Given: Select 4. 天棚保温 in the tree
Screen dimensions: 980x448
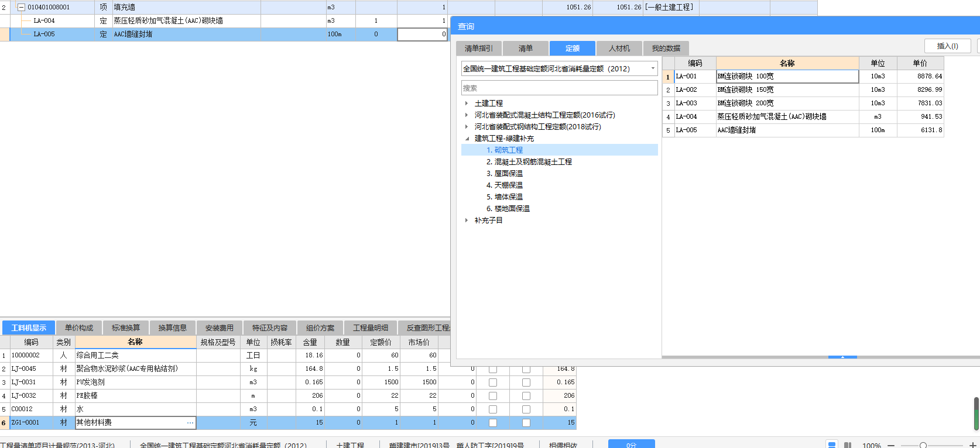Looking at the screenshot, I should [505, 185].
